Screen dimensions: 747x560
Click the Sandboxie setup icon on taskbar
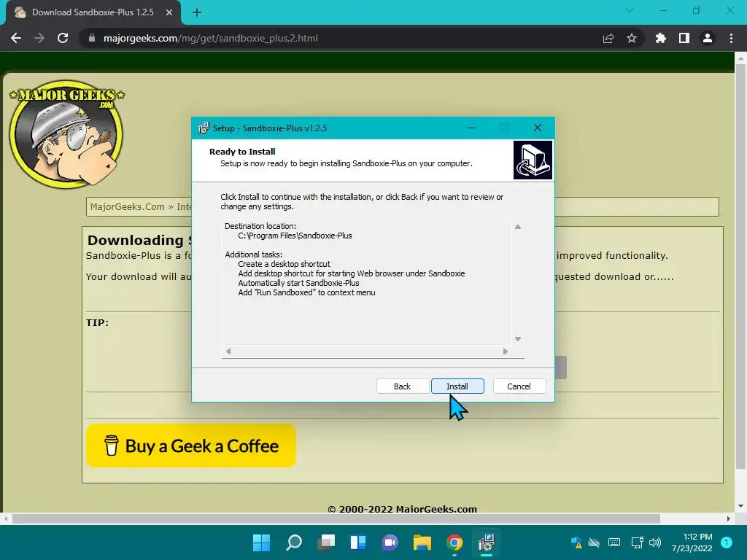click(x=487, y=542)
